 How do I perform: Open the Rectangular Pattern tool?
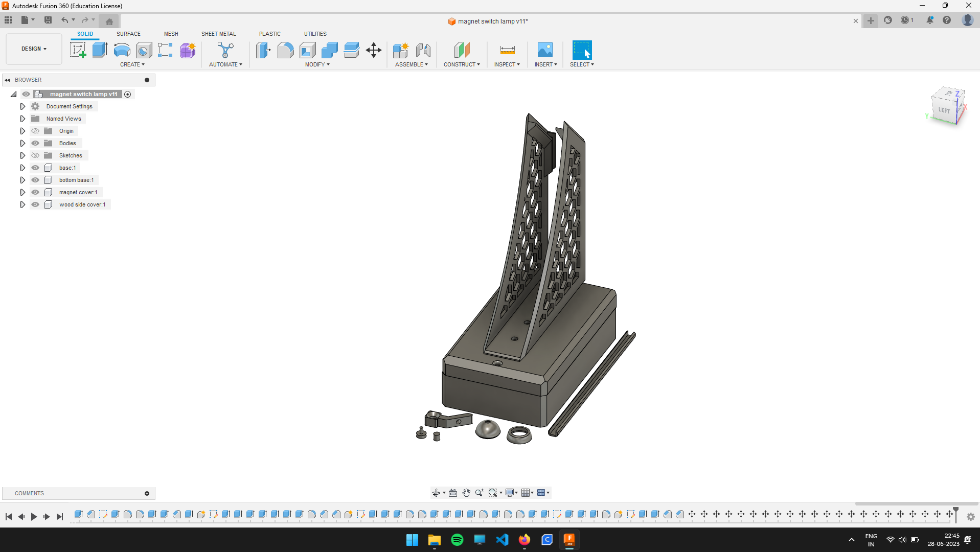(165, 50)
